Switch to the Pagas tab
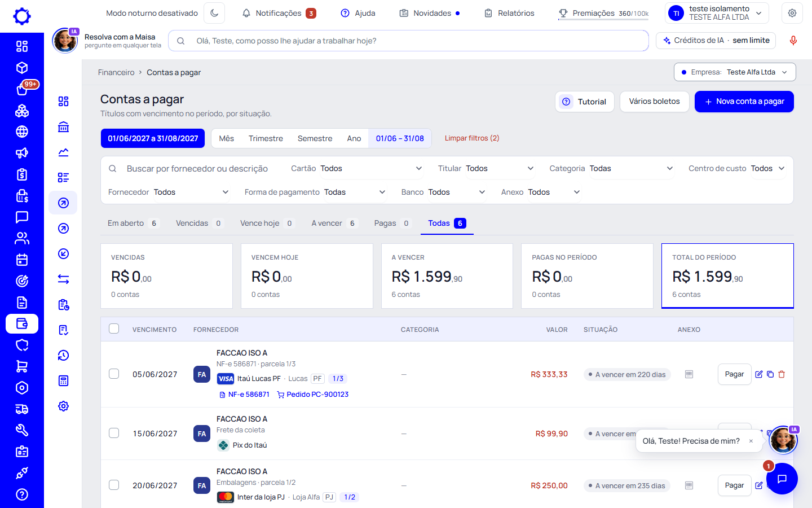The height and width of the screenshot is (508, 812). [392, 224]
